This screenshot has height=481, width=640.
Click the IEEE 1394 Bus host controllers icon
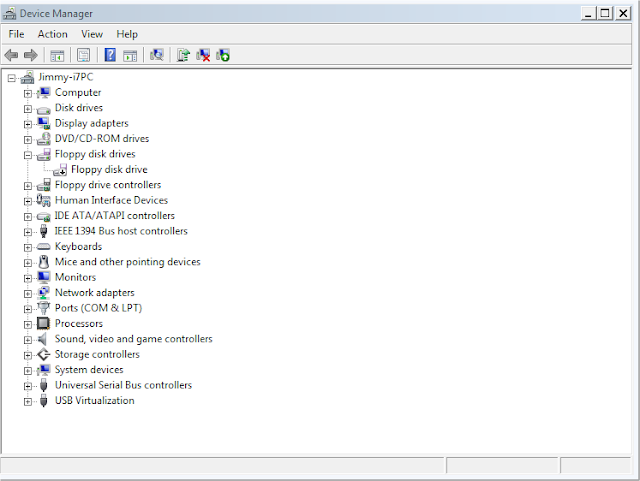pos(44,231)
